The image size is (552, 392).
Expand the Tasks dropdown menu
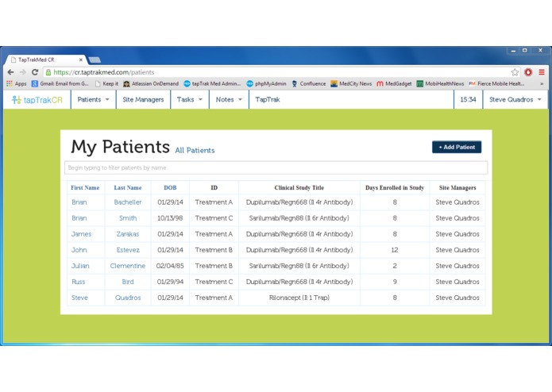tap(190, 99)
